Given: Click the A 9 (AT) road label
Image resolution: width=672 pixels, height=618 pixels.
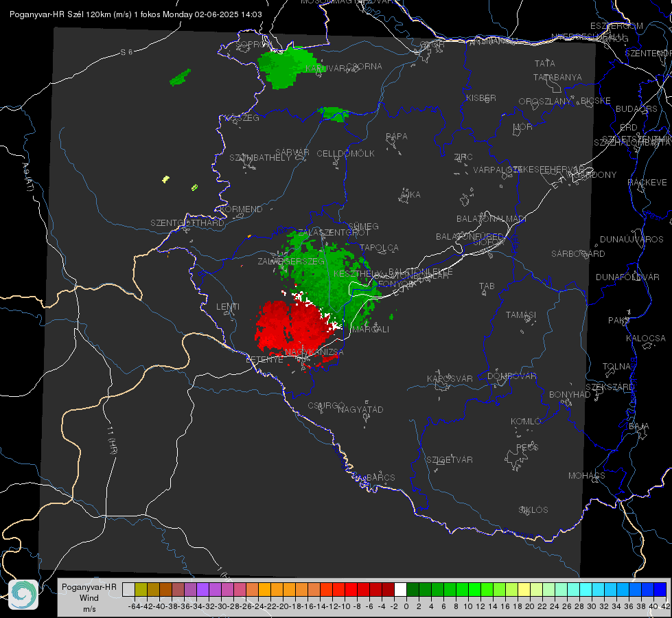Looking at the screenshot, I should [x=27, y=177].
